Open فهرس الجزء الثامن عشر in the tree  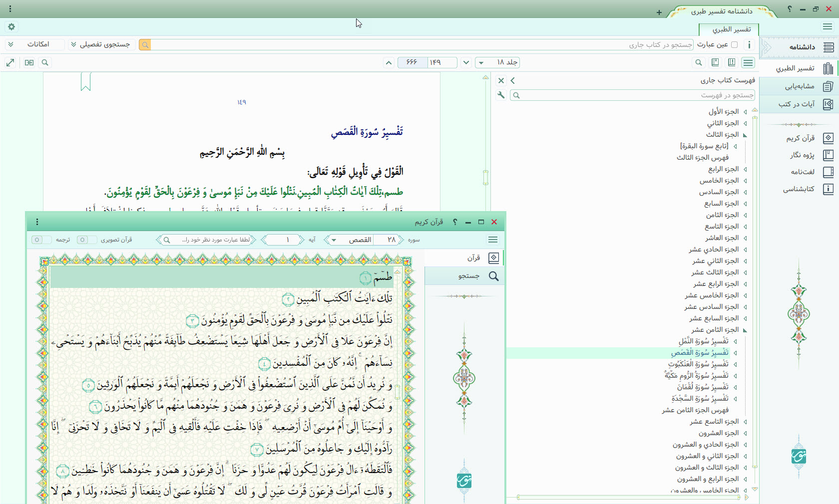pyautogui.click(x=695, y=410)
